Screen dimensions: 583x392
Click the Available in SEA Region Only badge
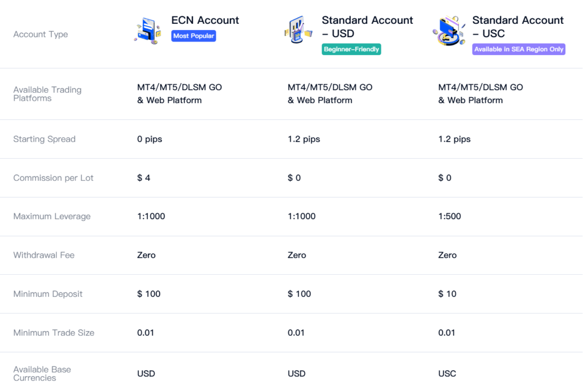click(519, 49)
